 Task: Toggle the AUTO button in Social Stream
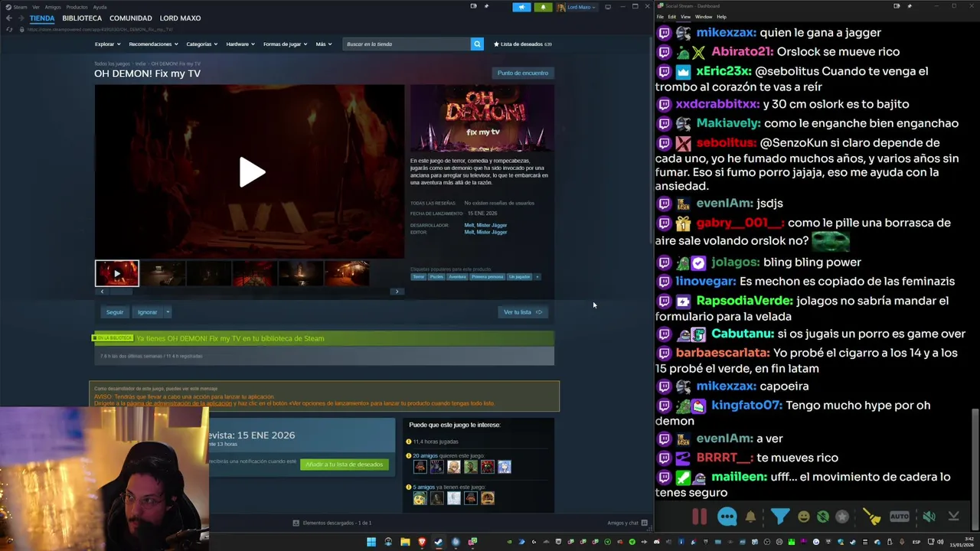(x=900, y=517)
